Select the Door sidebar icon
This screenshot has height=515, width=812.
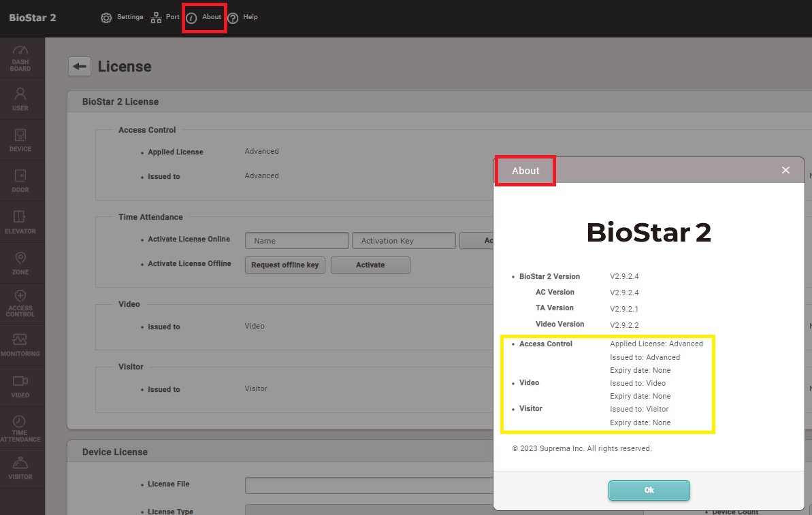coord(20,180)
